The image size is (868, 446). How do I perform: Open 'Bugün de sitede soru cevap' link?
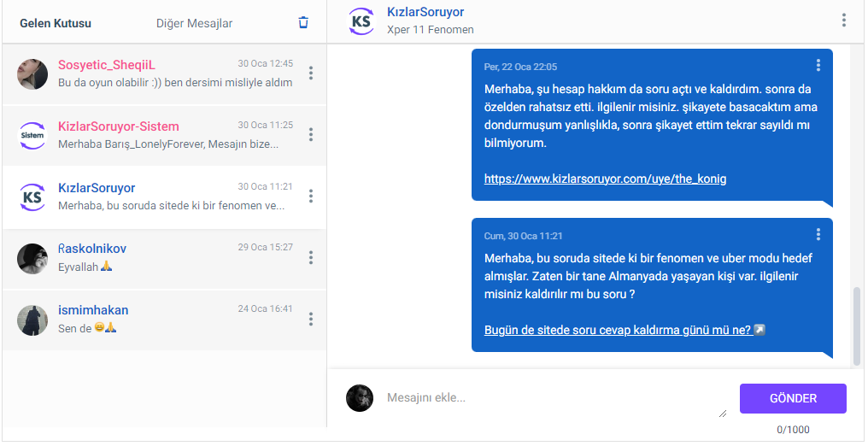pyautogui.click(x=618, y=331)
